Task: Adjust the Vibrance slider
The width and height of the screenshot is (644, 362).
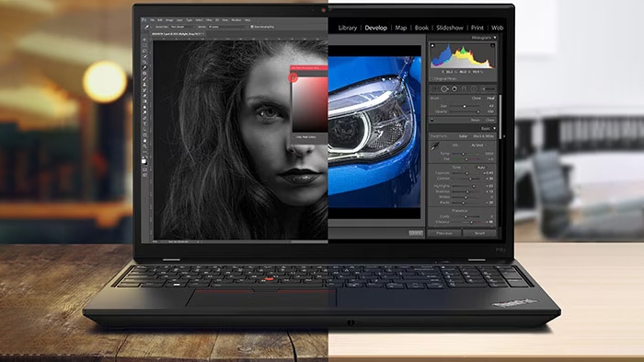Action: (467, 222)
